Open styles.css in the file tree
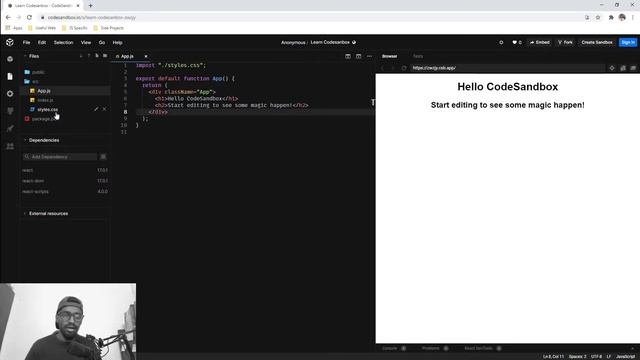640x360 pixels. click(48, 109)
